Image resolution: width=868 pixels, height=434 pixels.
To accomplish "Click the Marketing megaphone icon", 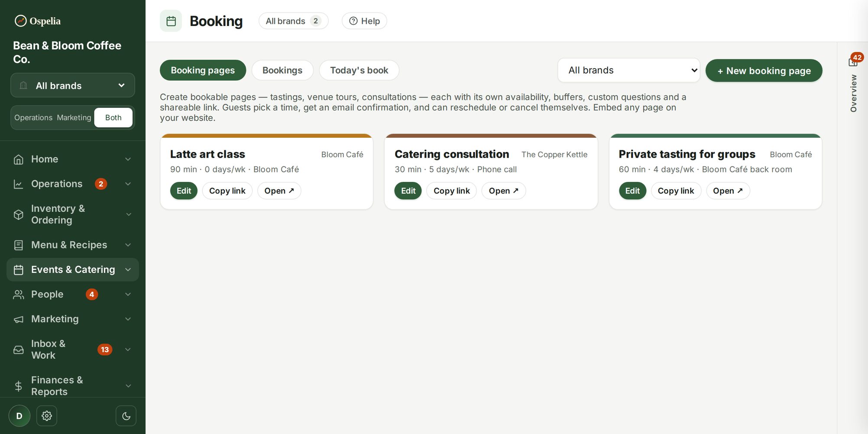I will (18, 319).
